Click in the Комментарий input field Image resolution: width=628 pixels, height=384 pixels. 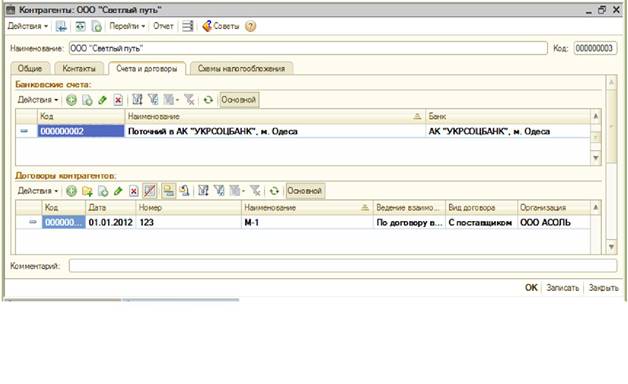pos(343,266)
